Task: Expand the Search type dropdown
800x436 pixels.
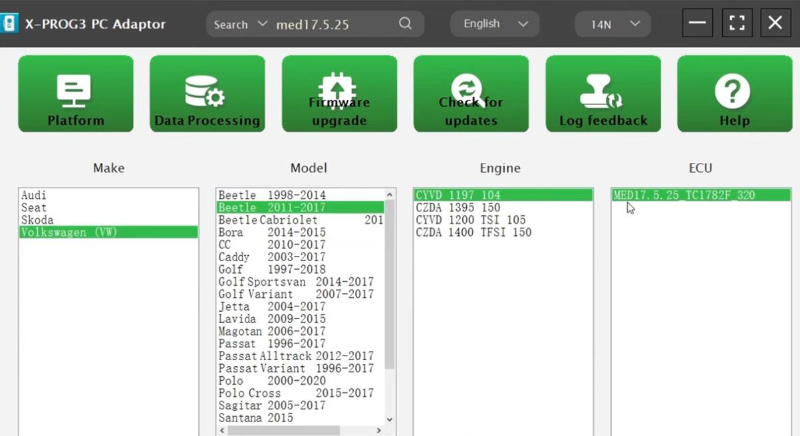Action: click(240, 24)
